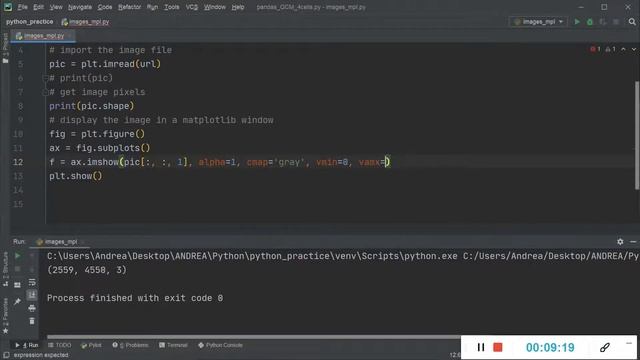Open the File menu
This screenshot has height=360, width=640.
tap(22, 7)
